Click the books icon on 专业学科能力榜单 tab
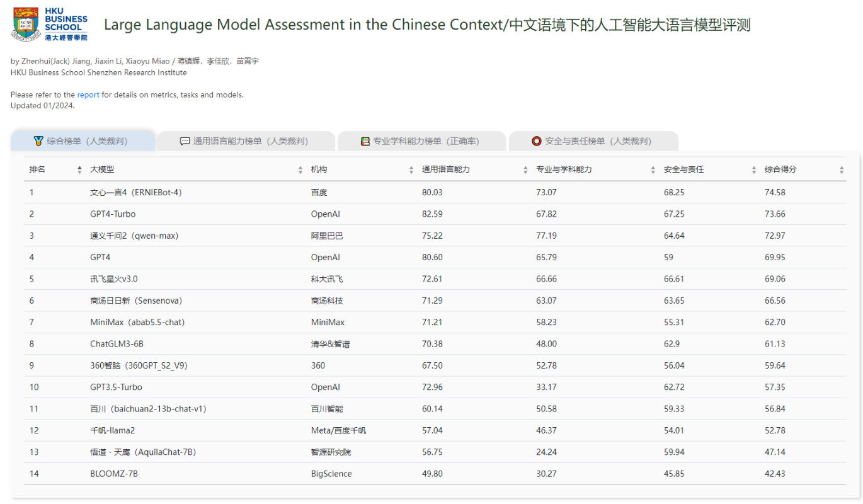Viewport: 863px width, 504px height. [x=365, y=141]
